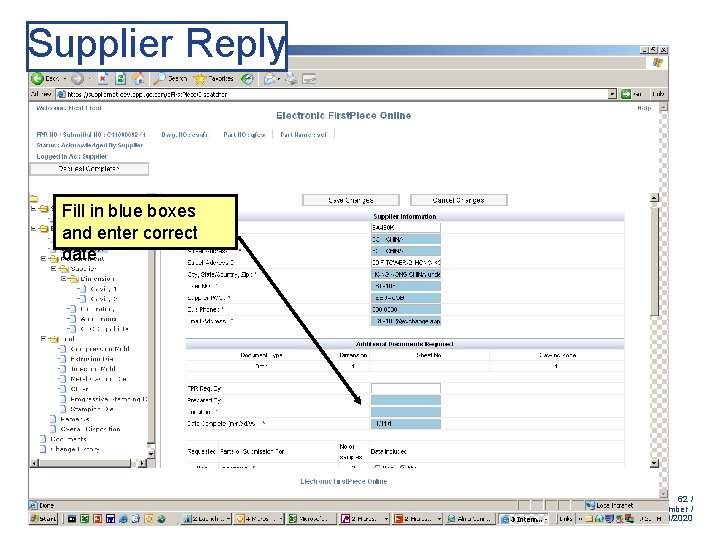Click Cancel Changes button
Viewport: 720px width, 540px height.
pos(458,200)
